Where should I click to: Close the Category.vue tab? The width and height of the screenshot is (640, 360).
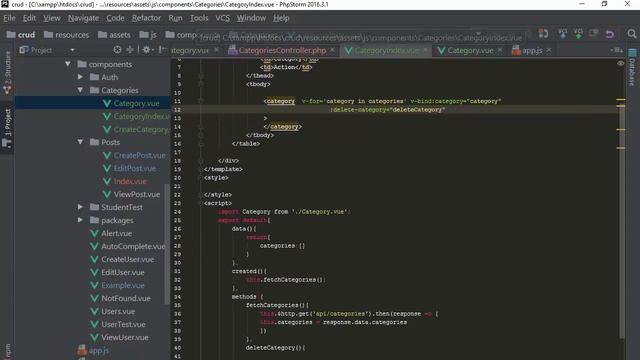click(x=500, y=50)
